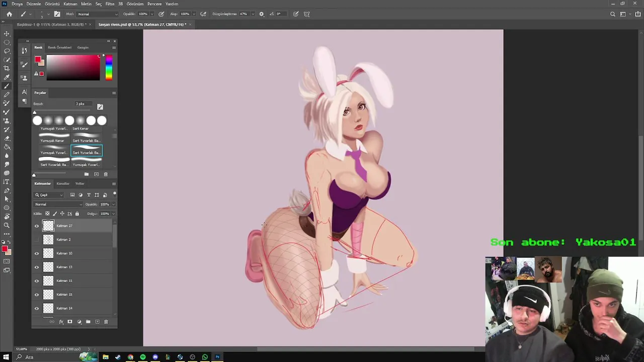Select the Clone Stamp tool

coord(7,121)
